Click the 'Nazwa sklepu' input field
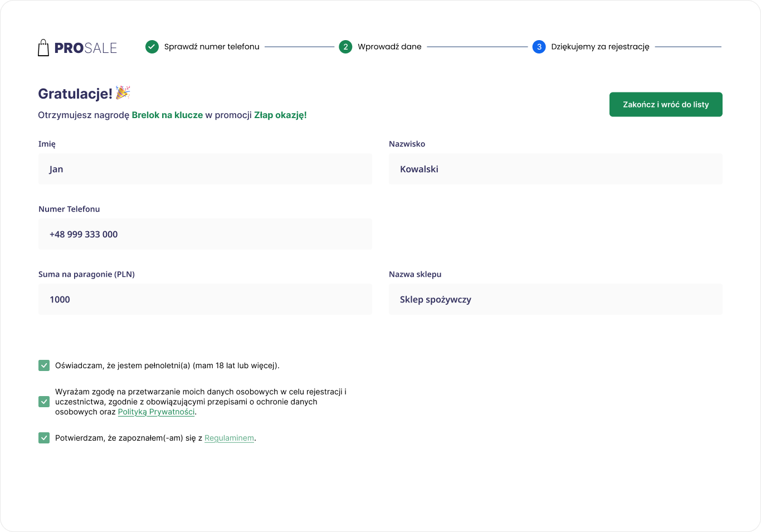The width and height of the screenshot is (761, 532). point(555,299)
